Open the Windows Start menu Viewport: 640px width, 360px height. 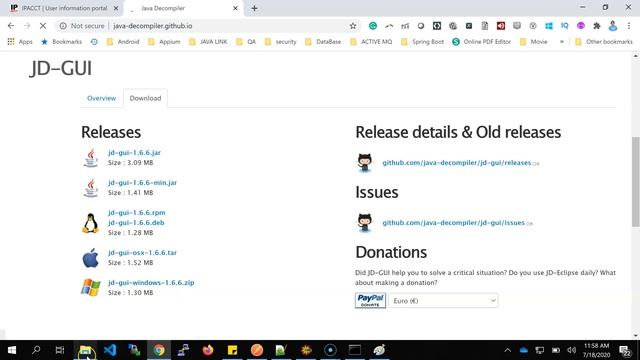pos(12,350)
